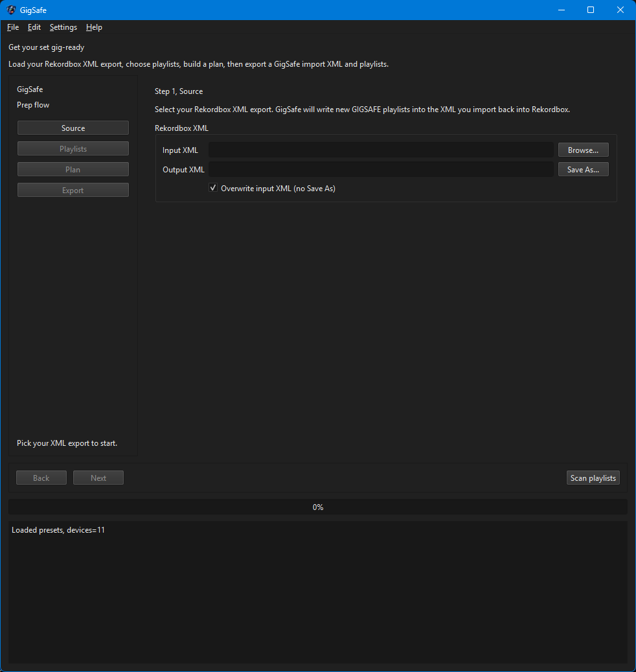Select the Source step in sidebar
Image resolution: width=636 pixels, height=672 pixels.
tap(73, 128)
